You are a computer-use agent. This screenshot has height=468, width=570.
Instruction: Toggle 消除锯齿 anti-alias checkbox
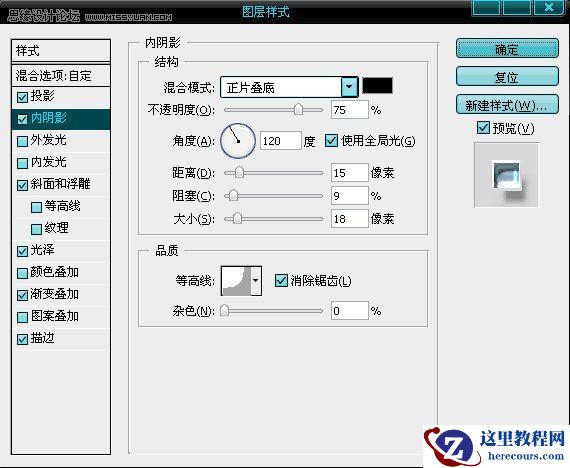coord(281,280)
